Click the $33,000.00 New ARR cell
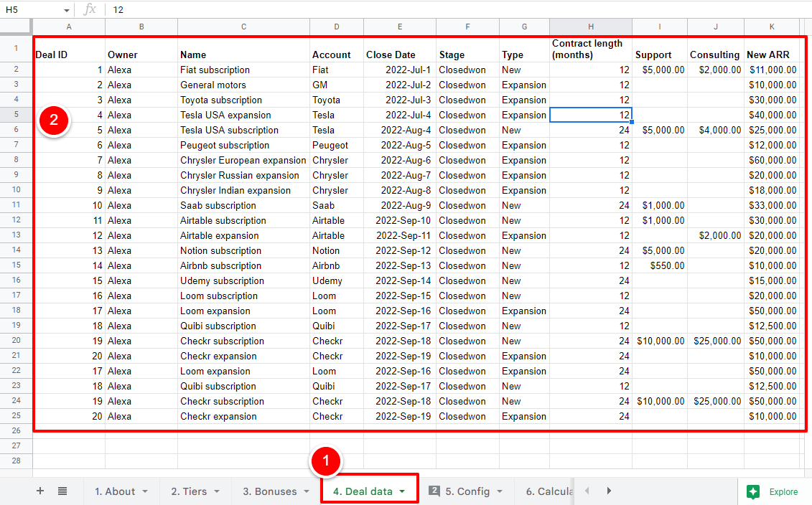The width and height of the screenshot is (812, 505). (x=772, y=205)
